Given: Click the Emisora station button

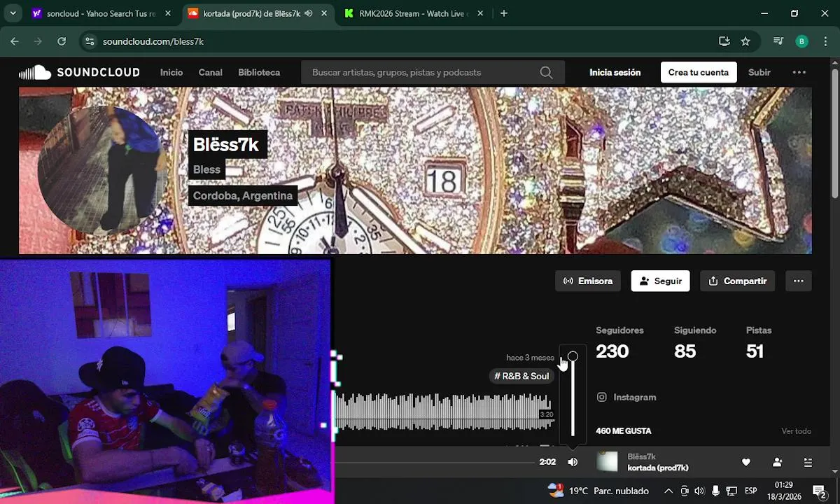Looking at the screenshot, I should tap(588, 281).
